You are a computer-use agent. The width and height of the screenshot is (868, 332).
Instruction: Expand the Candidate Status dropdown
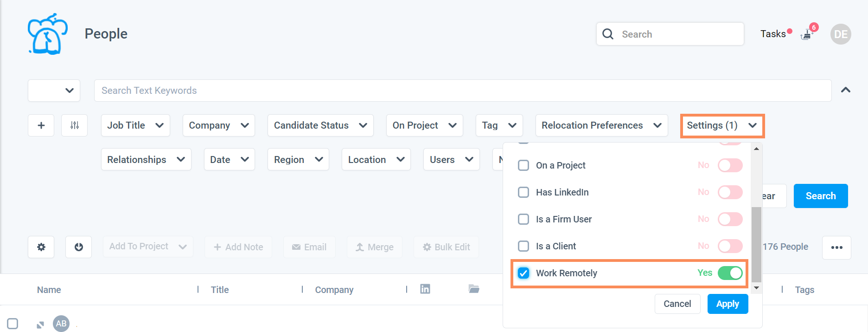click(320, 125)
